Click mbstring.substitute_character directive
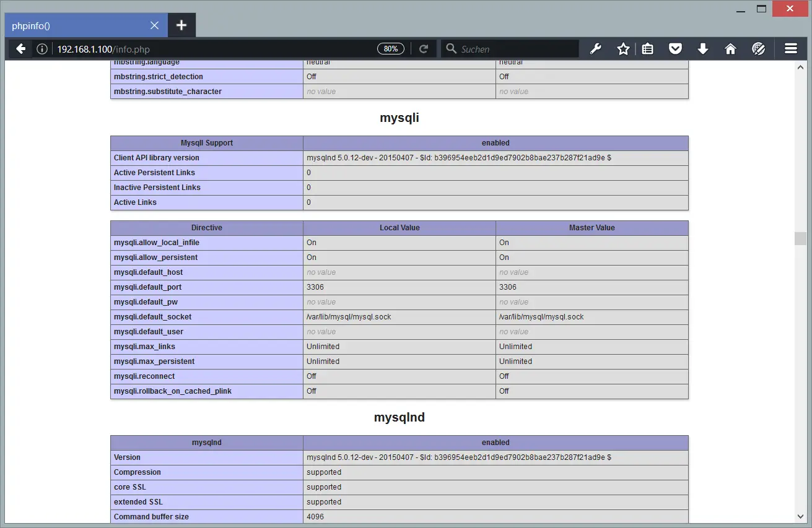Image resolution: width=812 pixels, height=528 pixels. pyautogui.click(x=168, y=92)
